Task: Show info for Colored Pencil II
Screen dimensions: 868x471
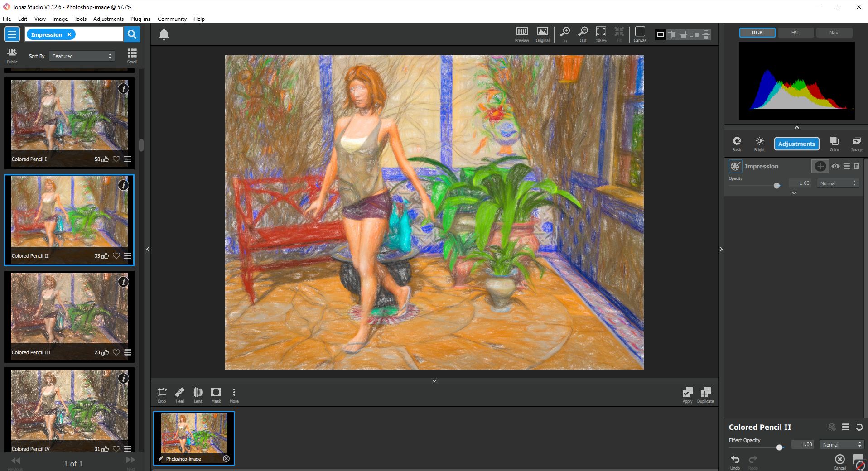Action: [123, 185]
